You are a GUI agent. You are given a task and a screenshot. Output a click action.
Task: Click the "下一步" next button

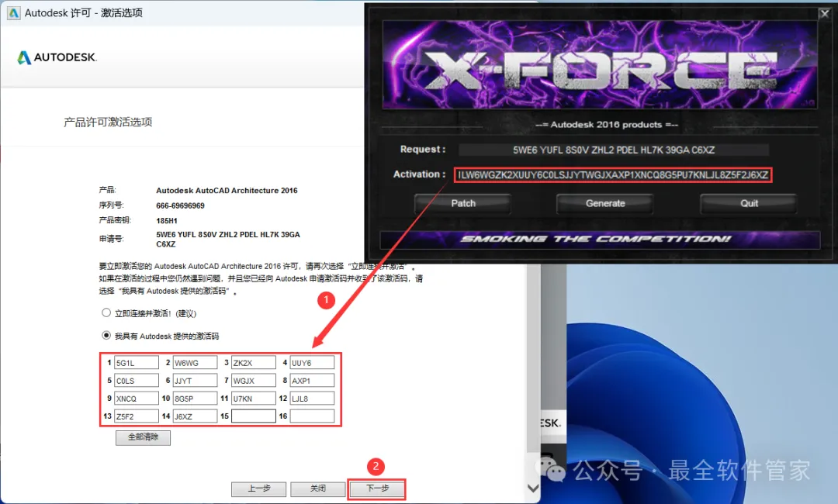(377, 488)
